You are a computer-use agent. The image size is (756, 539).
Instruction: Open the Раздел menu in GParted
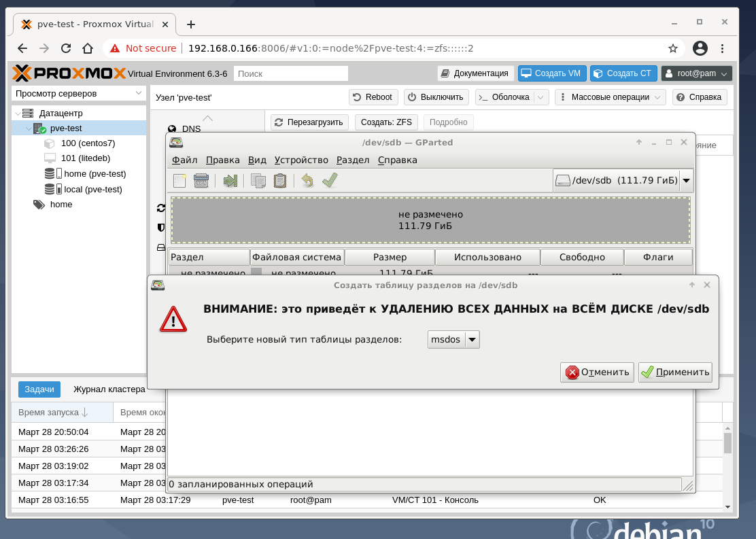pos(352,160)
